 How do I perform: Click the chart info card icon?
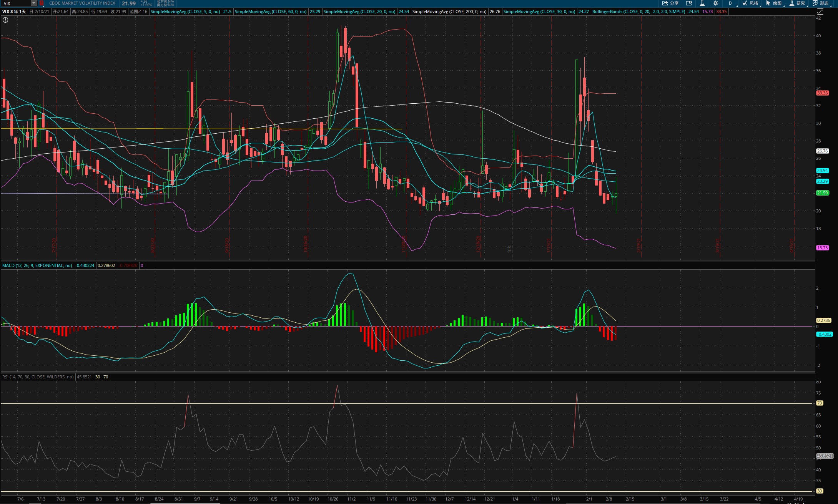tap(689, 3)
